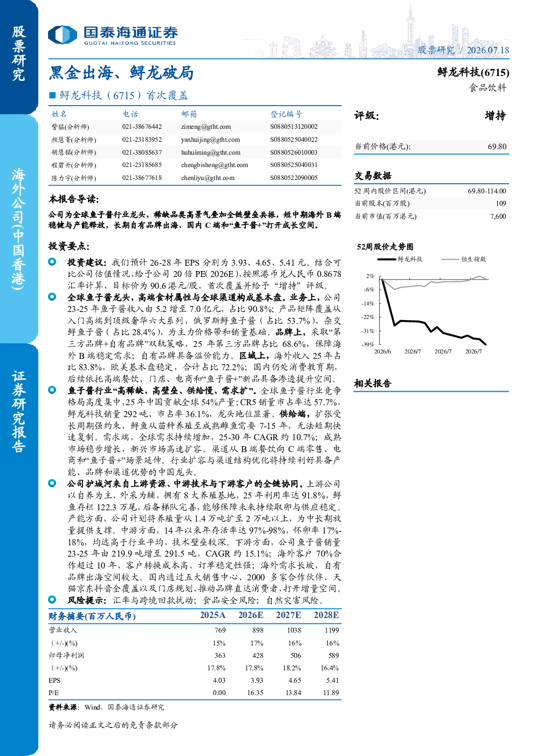Click the 恒生指数 gray legend line
The image size is (535, 756).
[450, 259]
